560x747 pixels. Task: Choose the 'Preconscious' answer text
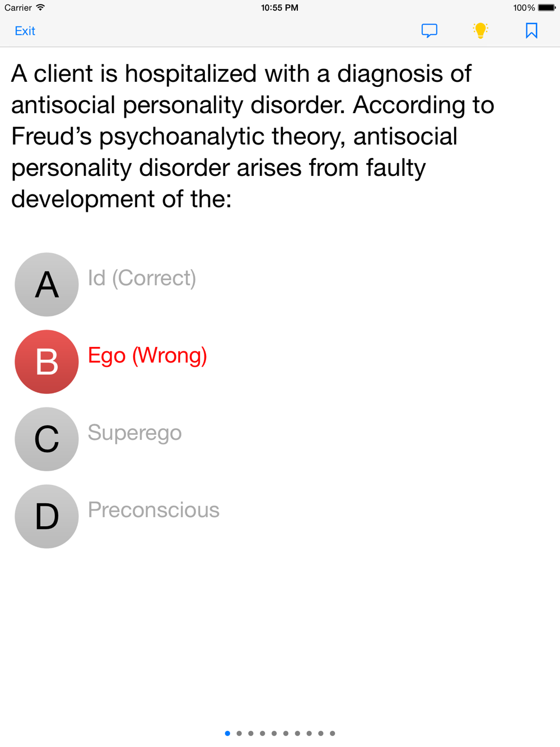[x=153, y=510]
